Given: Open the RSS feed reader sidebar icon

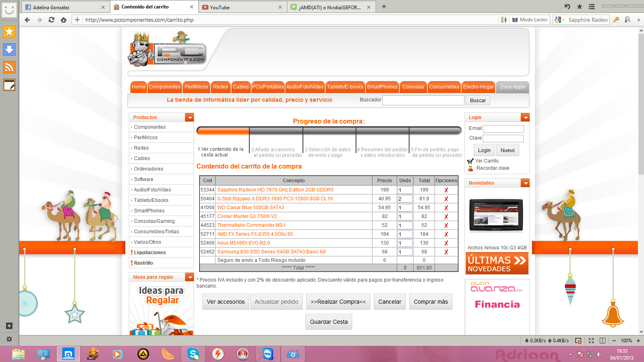Looking at the screenshot, I should (x=9, y=67).
